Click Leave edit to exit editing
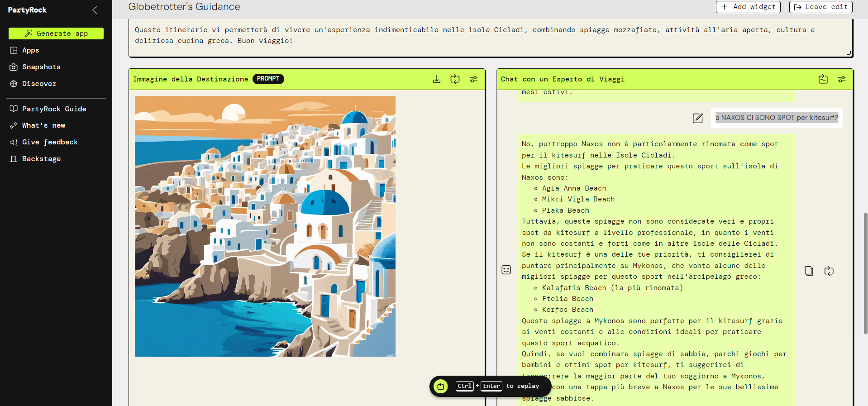Viewport: 868px width, 406px height. point(820,7)
